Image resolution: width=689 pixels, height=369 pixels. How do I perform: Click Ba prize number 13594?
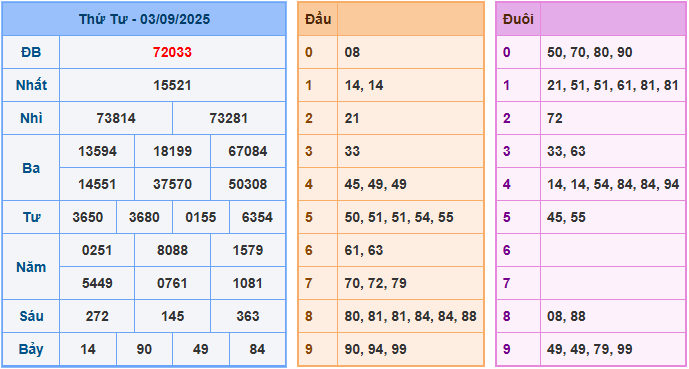point(97,151)
